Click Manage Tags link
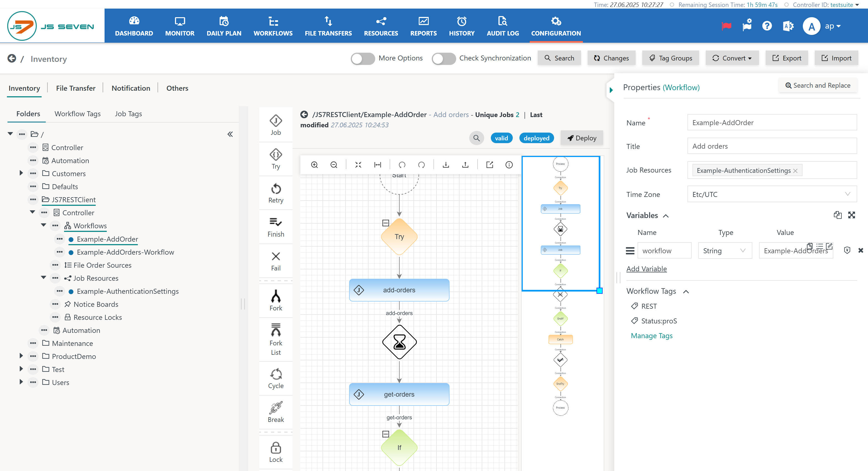 651,335
